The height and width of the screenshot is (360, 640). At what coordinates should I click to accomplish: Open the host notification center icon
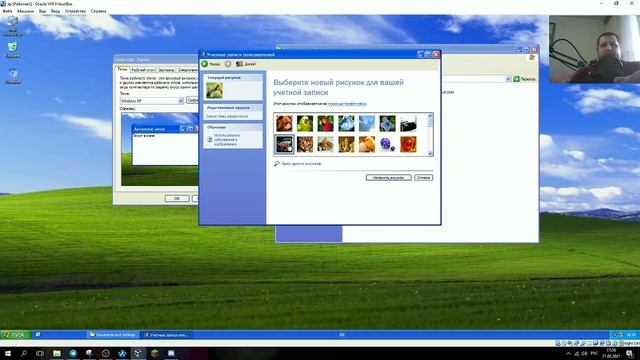point(629,353)
